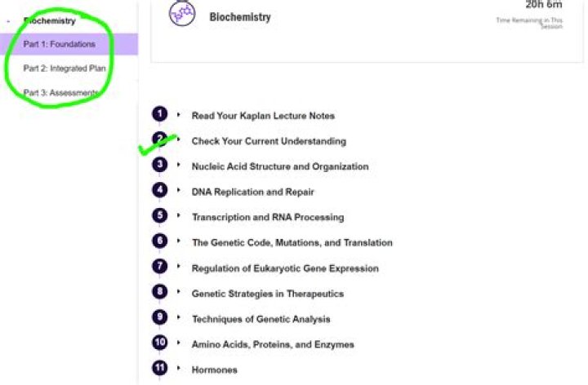Click the number 3 step circle
Screen dimensions: 588x385
(160, 166)
